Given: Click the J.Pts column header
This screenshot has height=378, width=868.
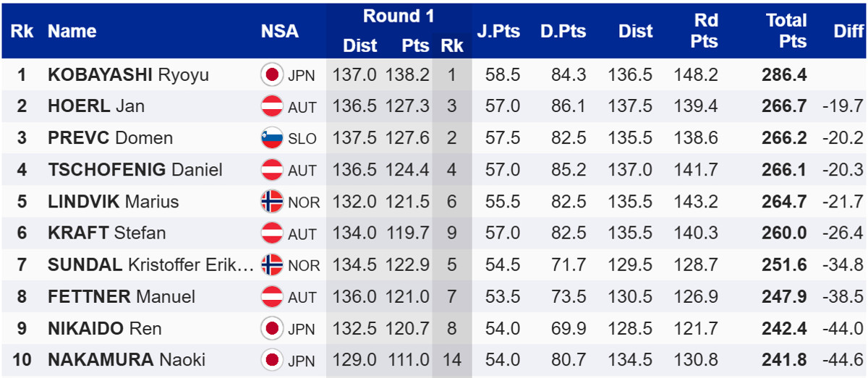Looking at the screenshot, I should 498,31.
